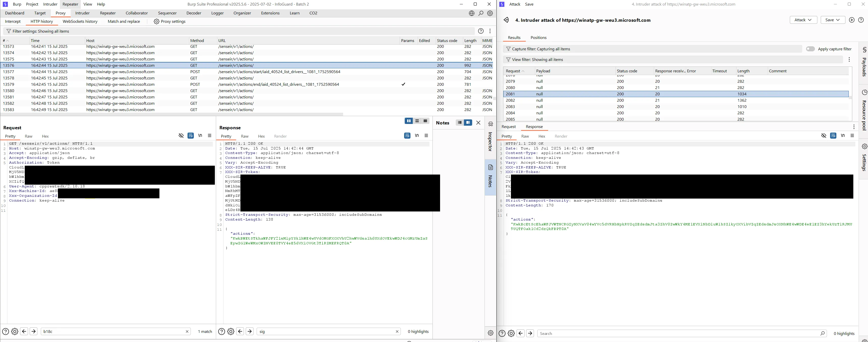This screenshot has width=868, height=342.
Task: Toggle line wrap in the attack response viewer
Action: (x=833, y=135)
